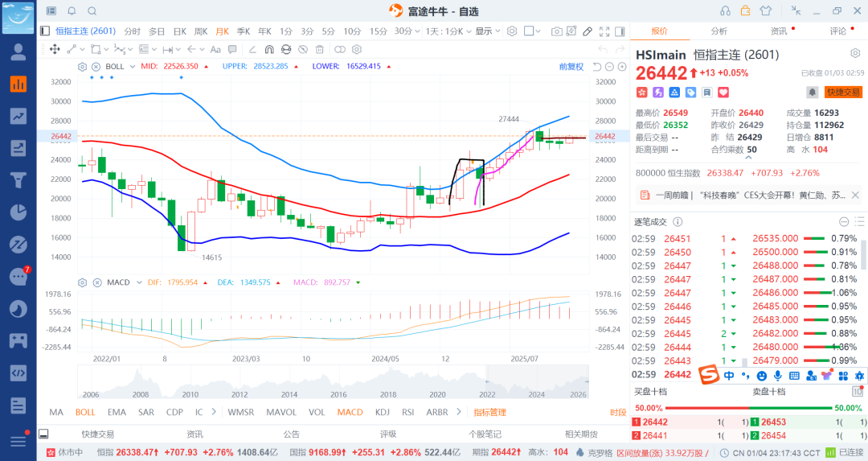Screen dimensions: 868x461
Task: Select the move crosshair drawing tool
Action: coord(55,49)
